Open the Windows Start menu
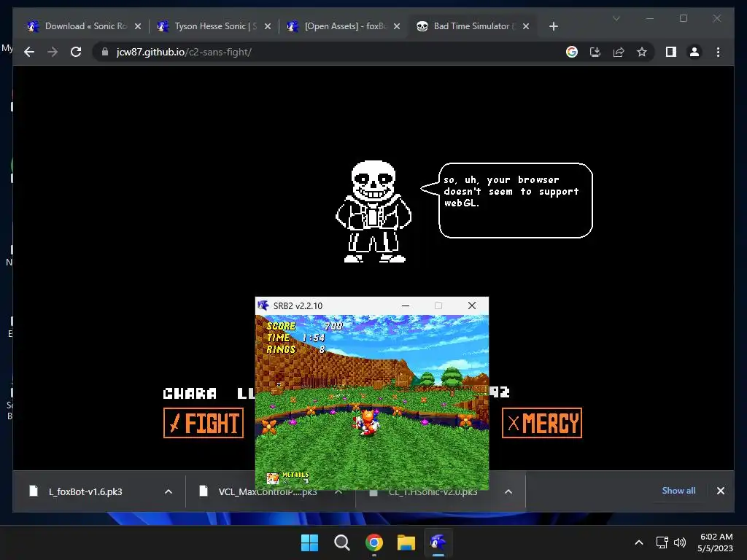Viewport: 747px width, 560px height. (309, 542)
